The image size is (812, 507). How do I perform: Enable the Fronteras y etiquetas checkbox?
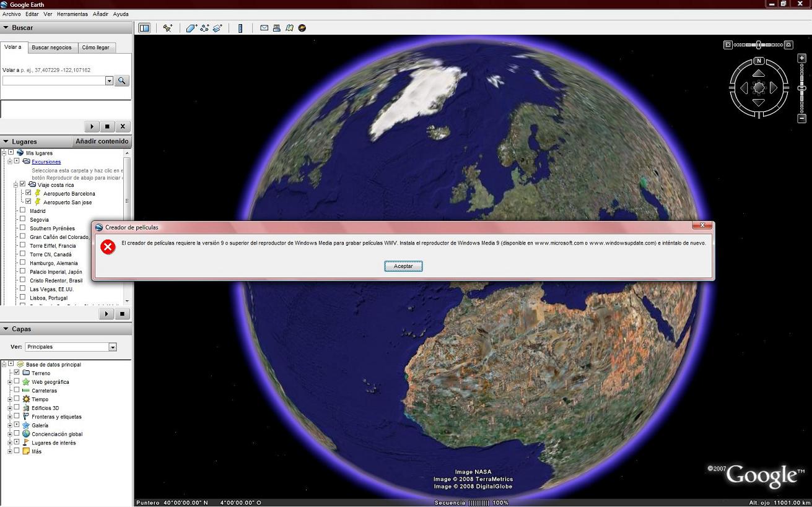point(17,415)
